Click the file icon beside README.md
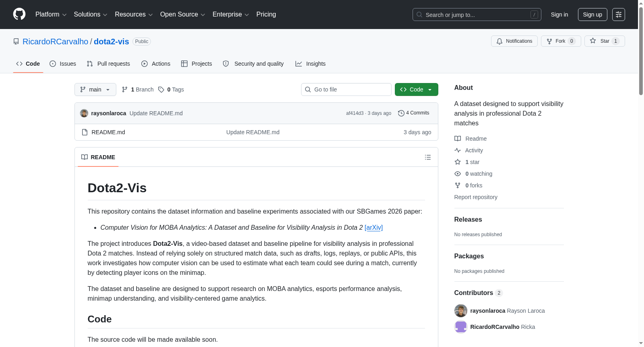This screenshot has width=644, height=347. tap(85, 132)
